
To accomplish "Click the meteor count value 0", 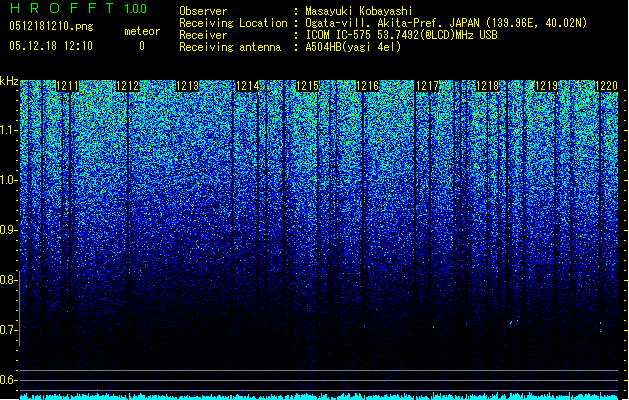I will click(x=142, y=46).
